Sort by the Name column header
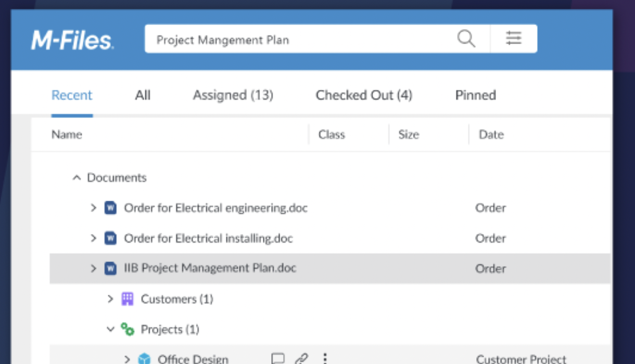The image size is (635, 364). (67, 135)
